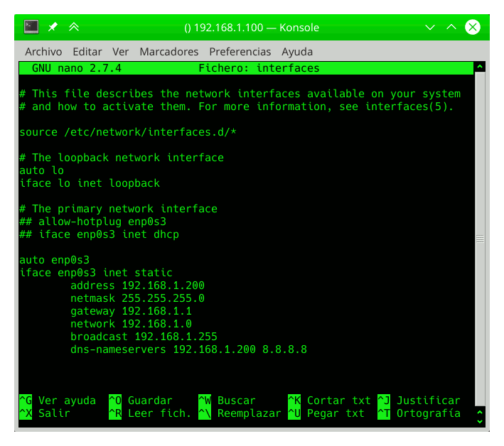Open the Ver menu
The height and width of the screenshot is (446, 504).
tap(121, 52)
